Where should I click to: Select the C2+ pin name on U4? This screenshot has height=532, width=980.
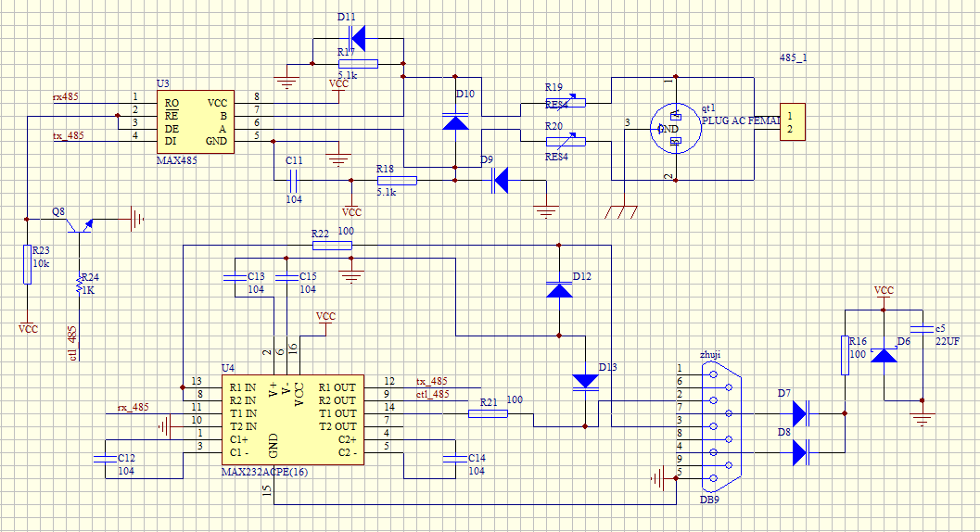click(347, 439)
